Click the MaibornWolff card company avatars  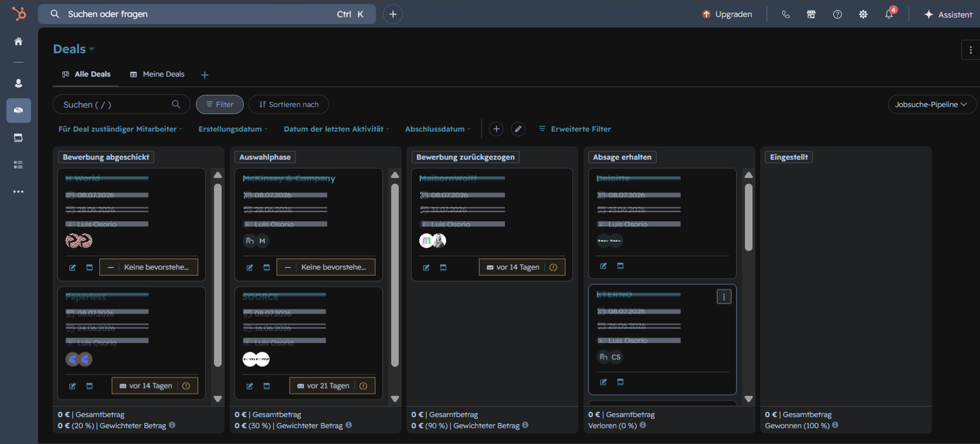click(x=433, y=241)
